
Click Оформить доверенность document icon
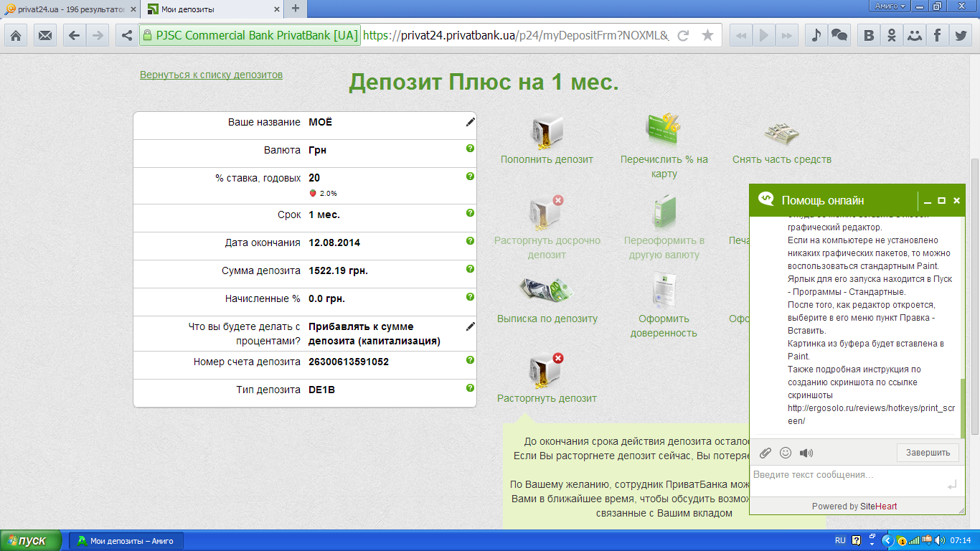click(664, 291)
